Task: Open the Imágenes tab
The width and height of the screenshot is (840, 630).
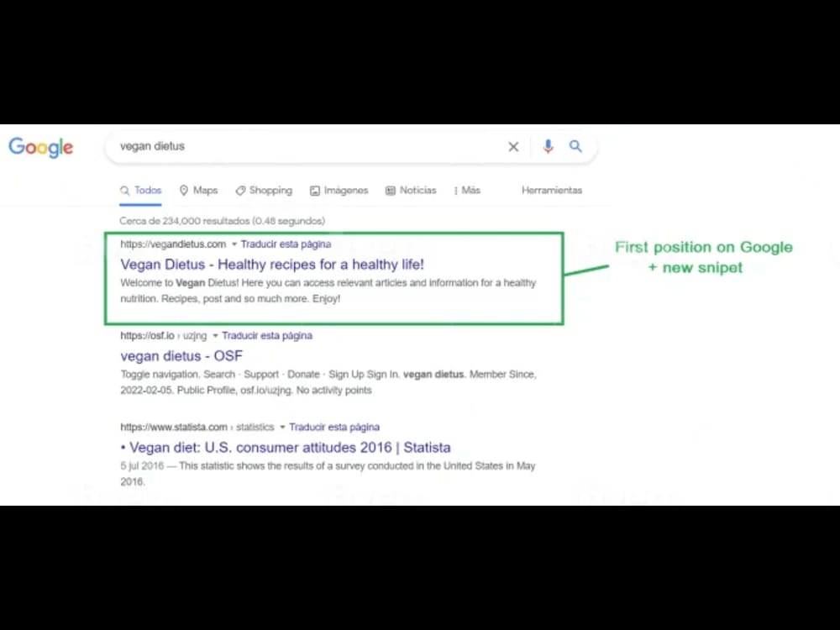Action: pos(339,190)
